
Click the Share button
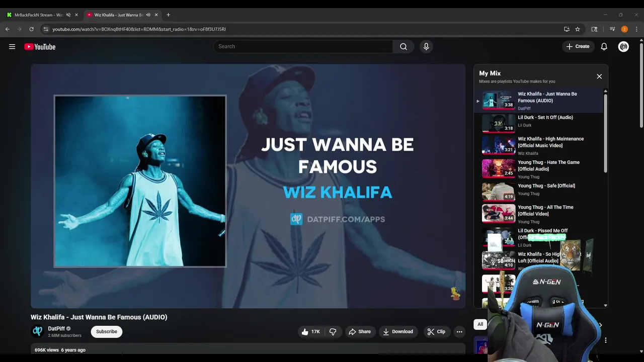[x=359, y=332]
